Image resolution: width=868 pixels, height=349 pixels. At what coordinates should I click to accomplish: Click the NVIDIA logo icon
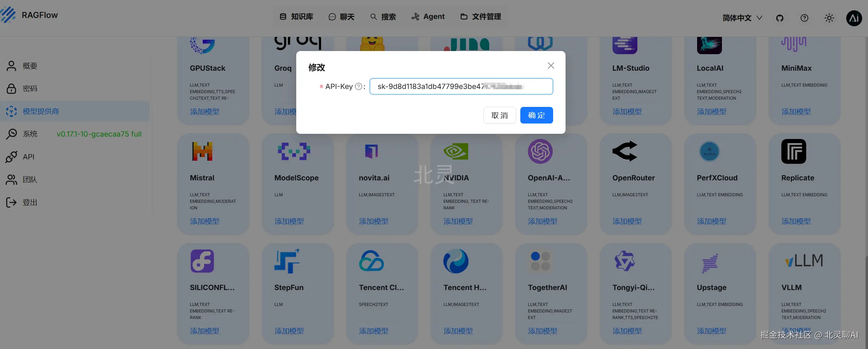[456, 151]
